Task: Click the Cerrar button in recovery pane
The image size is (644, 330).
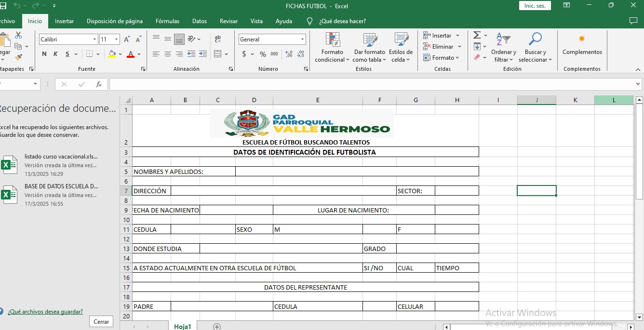Action: coord(101,322)
